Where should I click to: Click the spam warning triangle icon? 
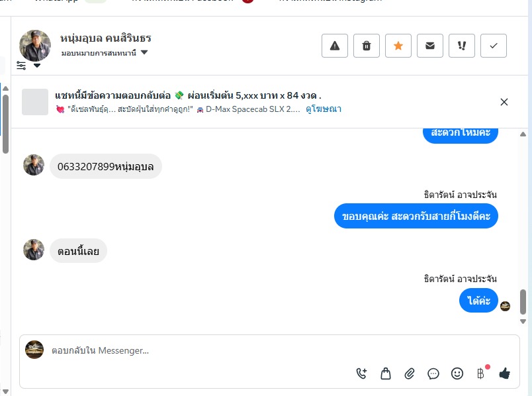(x=335, y=46)
